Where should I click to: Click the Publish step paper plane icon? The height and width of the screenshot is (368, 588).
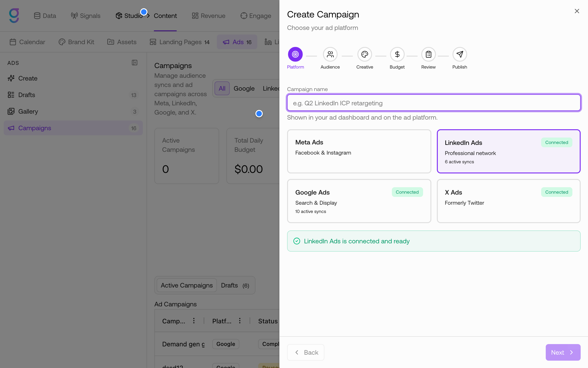[459, 54]
